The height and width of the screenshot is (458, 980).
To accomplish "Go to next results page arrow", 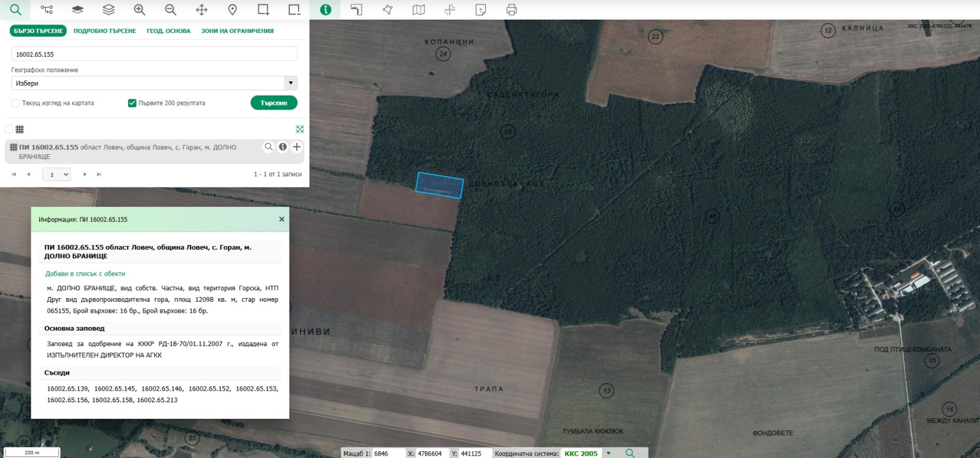I will (x=85, y=175).
